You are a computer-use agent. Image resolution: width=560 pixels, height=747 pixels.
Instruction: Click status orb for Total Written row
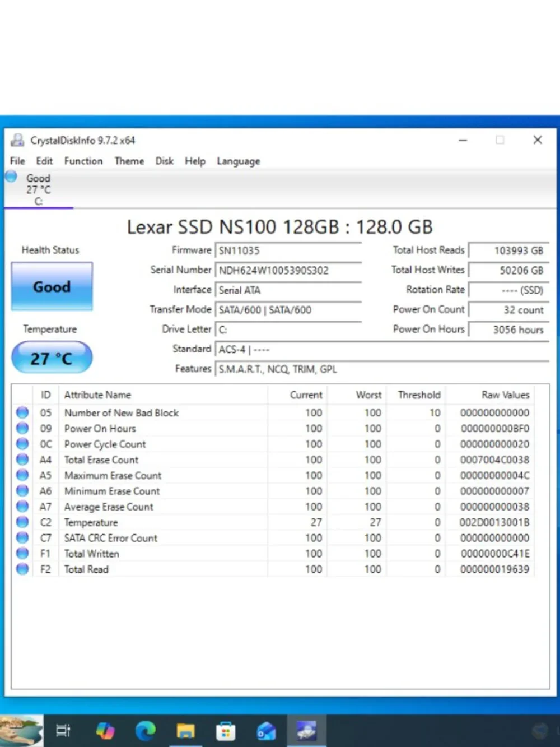[22, 553]
